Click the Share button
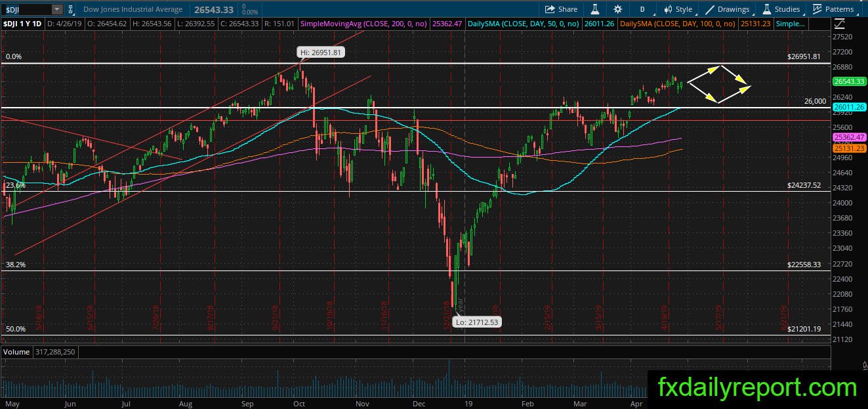Viewport: 868px width, 409px height. (562, 9)
